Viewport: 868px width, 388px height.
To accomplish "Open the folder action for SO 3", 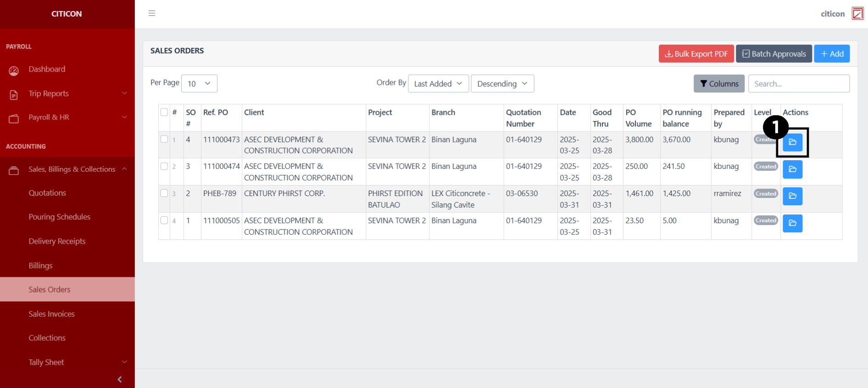I will pyautogui.click(x=792, y=169).
